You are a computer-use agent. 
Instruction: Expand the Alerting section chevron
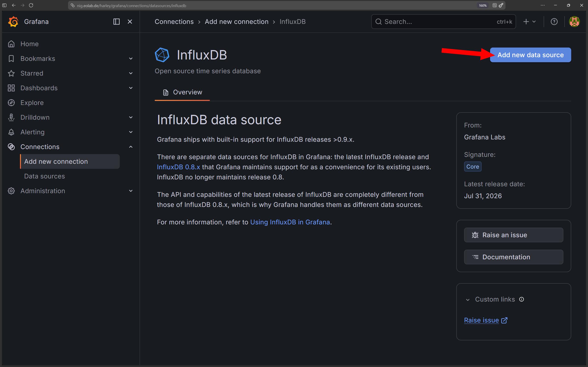131,132
